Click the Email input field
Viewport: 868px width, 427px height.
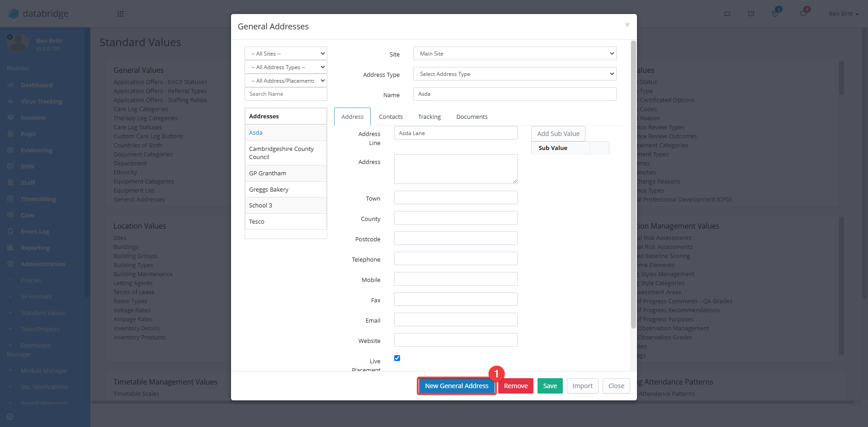(456, 319)
